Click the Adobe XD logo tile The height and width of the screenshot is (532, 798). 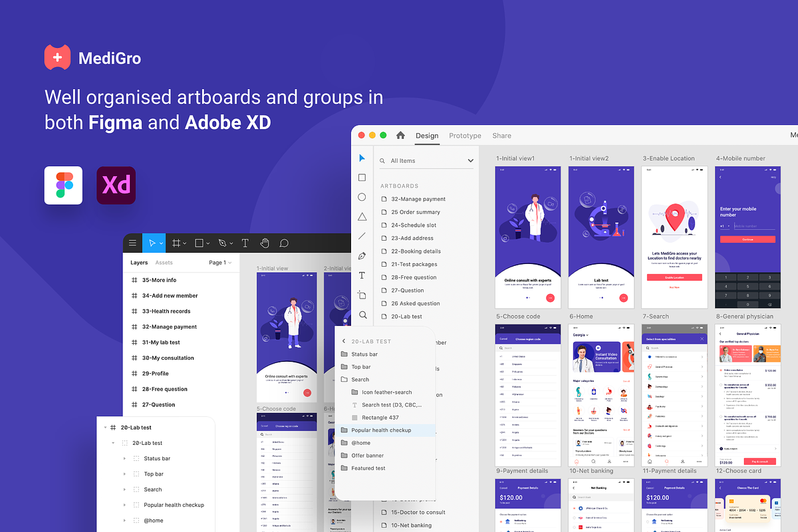pos(116,185)
